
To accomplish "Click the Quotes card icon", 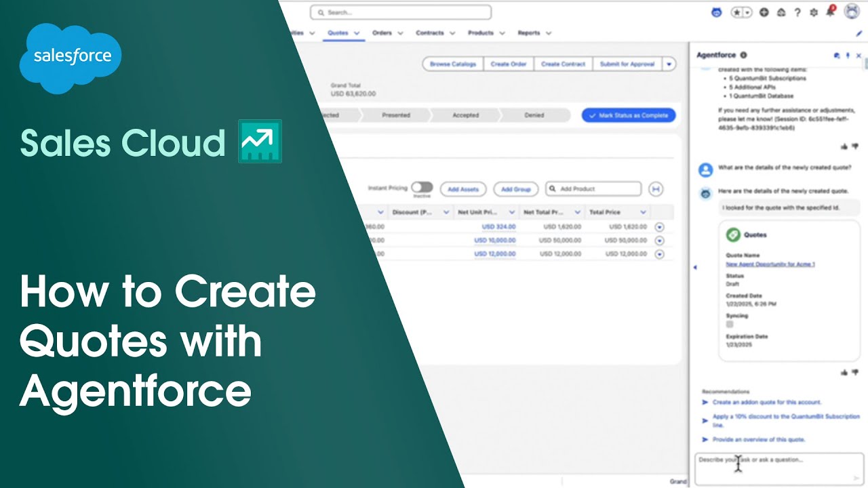I will [733, 235].
